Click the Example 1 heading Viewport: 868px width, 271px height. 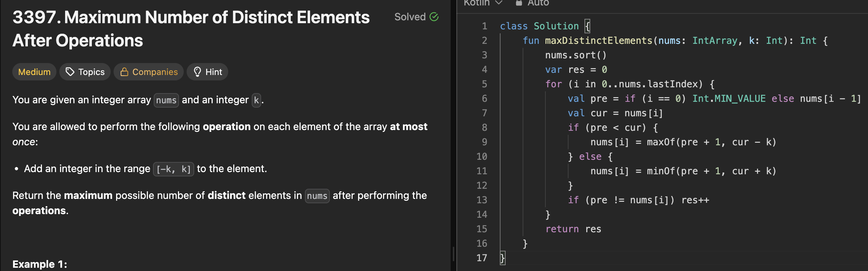pyautogui.click(x=40, y=264)
